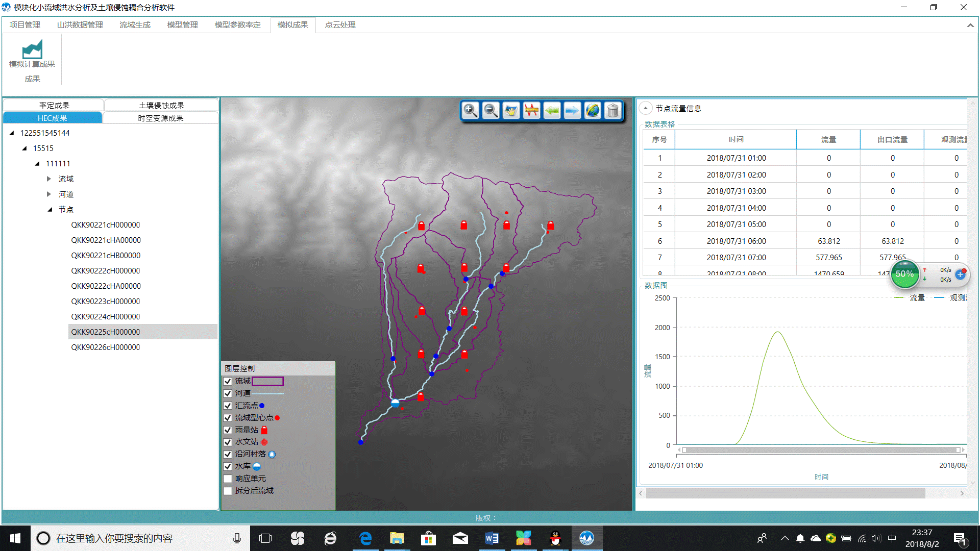This screenshot has width=980, height=551.
Task: Click the globe full extent icon
Action: (593, 110)
